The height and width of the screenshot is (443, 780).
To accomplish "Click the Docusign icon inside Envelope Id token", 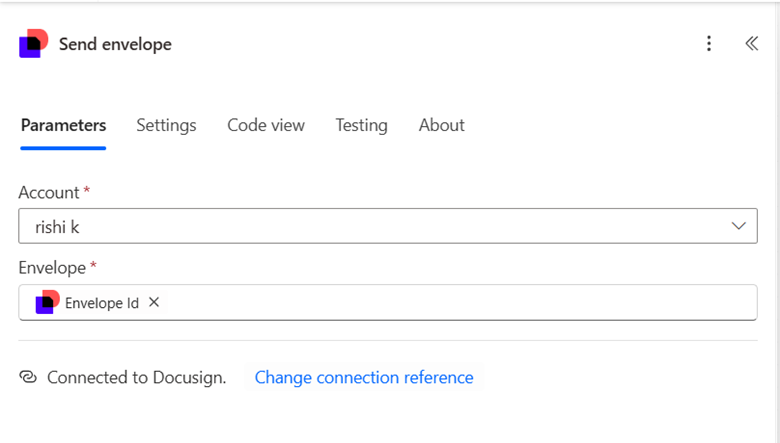I will (x=47, y=302).
